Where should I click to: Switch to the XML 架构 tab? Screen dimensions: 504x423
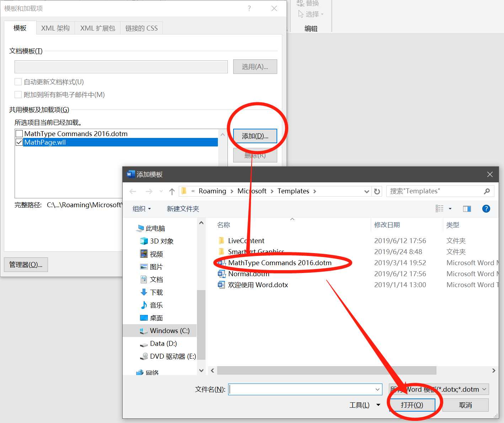coord(55,28)
